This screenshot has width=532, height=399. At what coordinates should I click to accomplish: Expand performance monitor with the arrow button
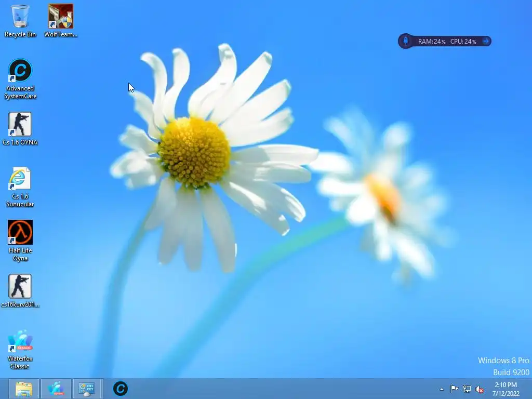tap(486, 42)
